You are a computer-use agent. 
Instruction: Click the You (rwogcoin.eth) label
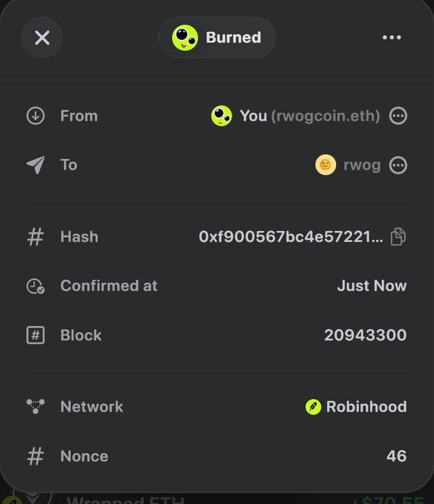pyautogui.click(x=310, y=116)
